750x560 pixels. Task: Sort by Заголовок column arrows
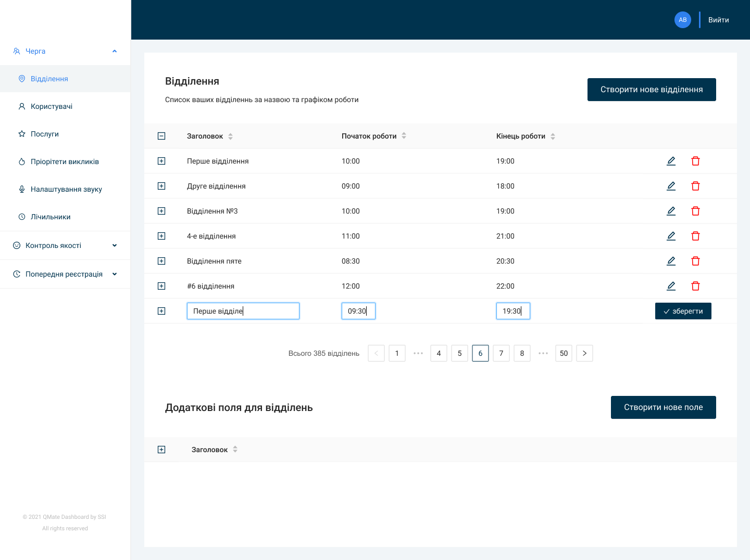pos(230,136)
